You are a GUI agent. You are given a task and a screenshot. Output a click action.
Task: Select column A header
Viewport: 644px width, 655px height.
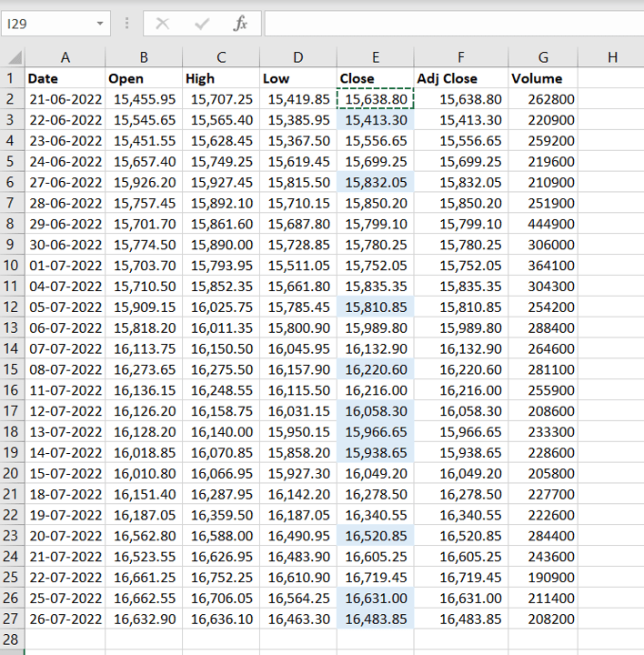(65, 57)
